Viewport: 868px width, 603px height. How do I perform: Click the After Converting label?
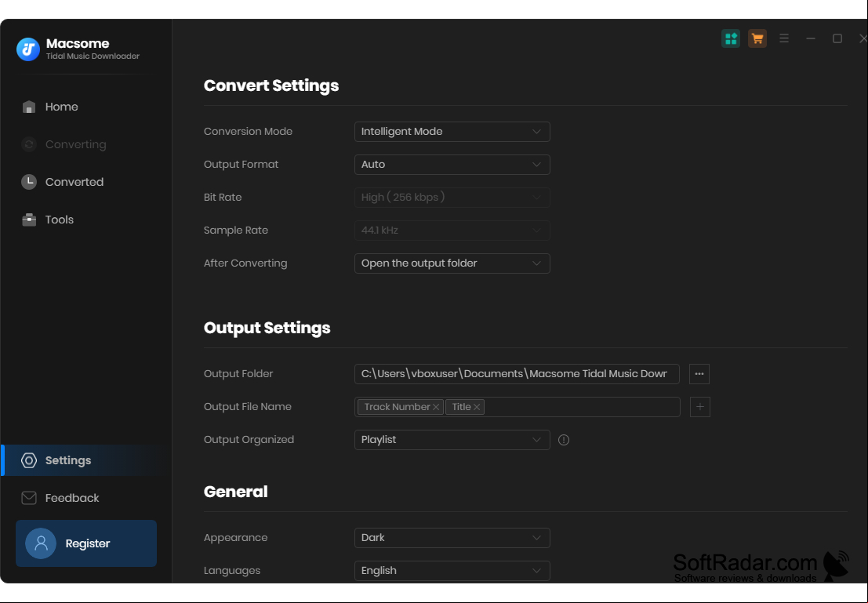click(x=245, y=263)
